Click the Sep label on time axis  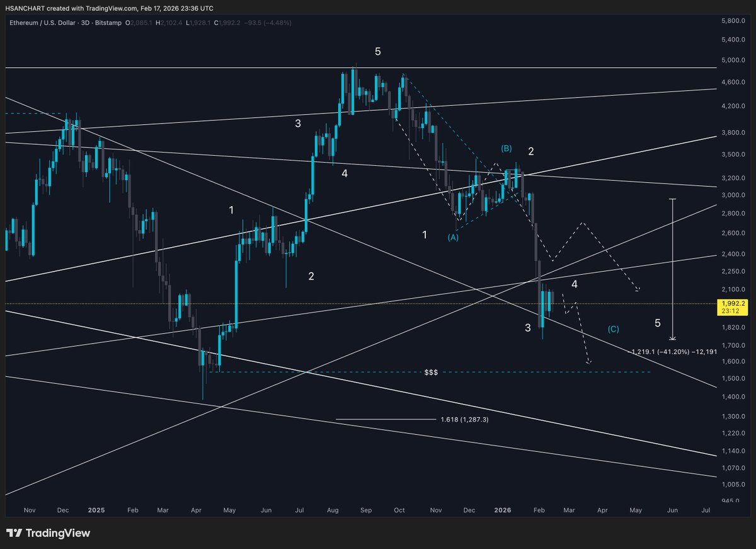[x=365, y=509]
